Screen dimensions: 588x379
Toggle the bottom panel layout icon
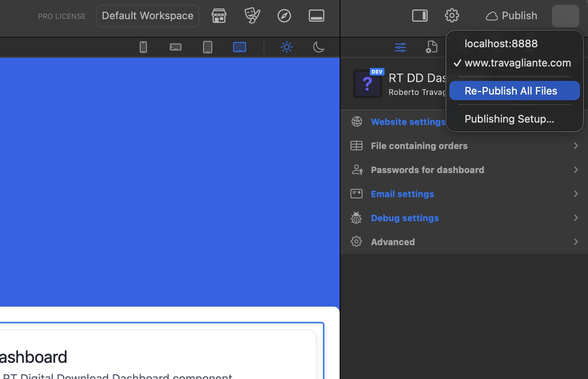[x=316, y=16]
